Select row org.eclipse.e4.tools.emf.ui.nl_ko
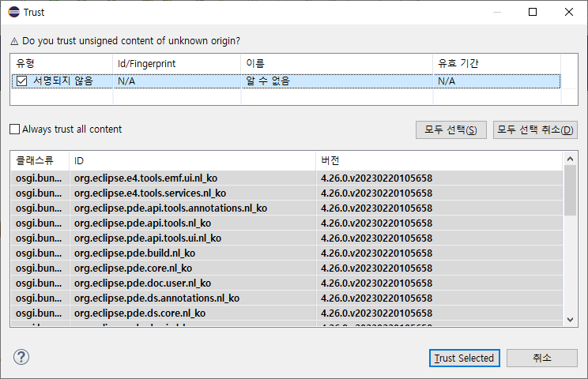The width and height of the screenshot is (588, 379). point(287,178)
